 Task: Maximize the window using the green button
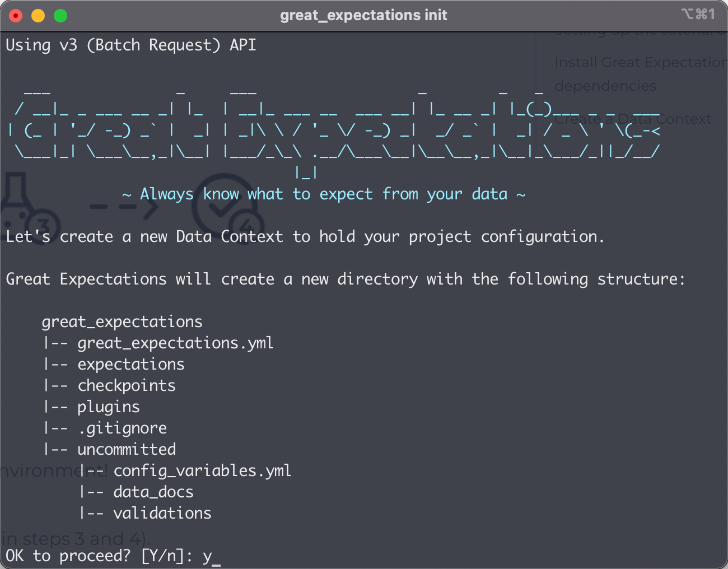[60, 16]
